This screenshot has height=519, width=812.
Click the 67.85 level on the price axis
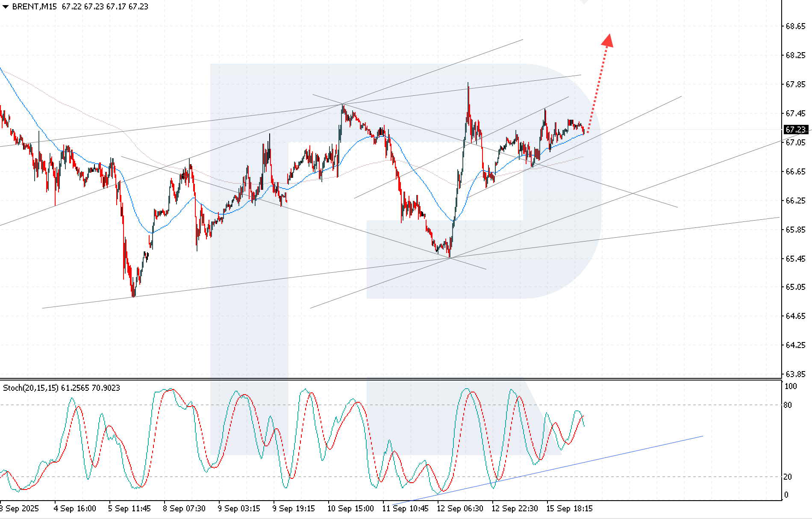tap(795, 85)
